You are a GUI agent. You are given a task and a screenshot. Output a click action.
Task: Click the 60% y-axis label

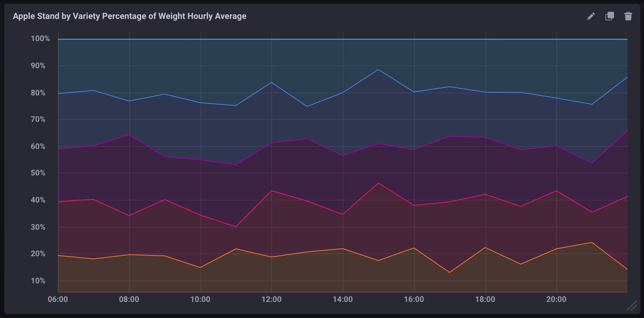[38, 146]
